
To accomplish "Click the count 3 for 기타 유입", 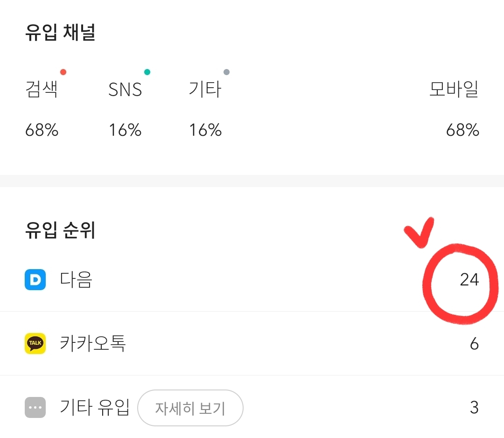I will (475, 408).
